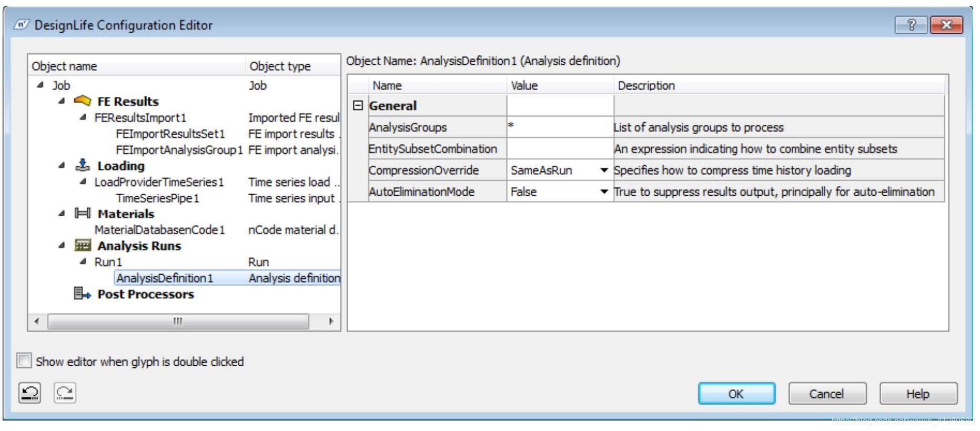Select the Job tree row
Viewport: 980px width, 431px height.
pyautogui.click(x=61, y=85)
